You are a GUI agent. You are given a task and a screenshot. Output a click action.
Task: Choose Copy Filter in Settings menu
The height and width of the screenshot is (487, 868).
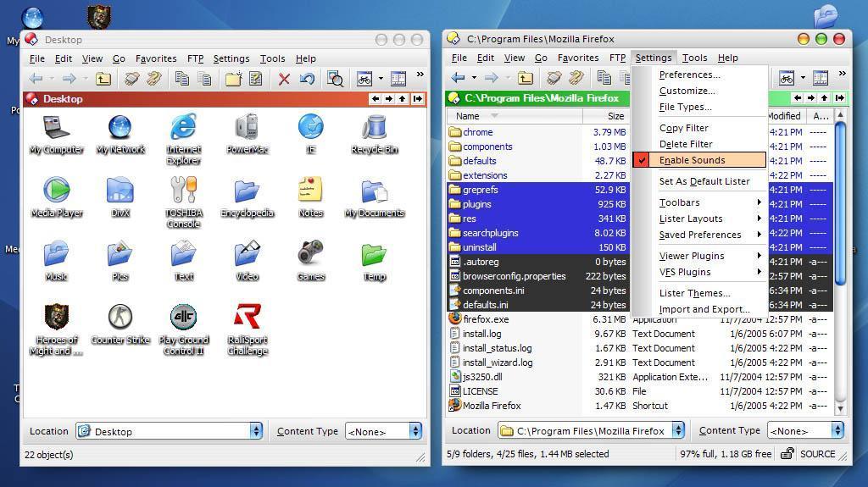[x=684, y=128]
